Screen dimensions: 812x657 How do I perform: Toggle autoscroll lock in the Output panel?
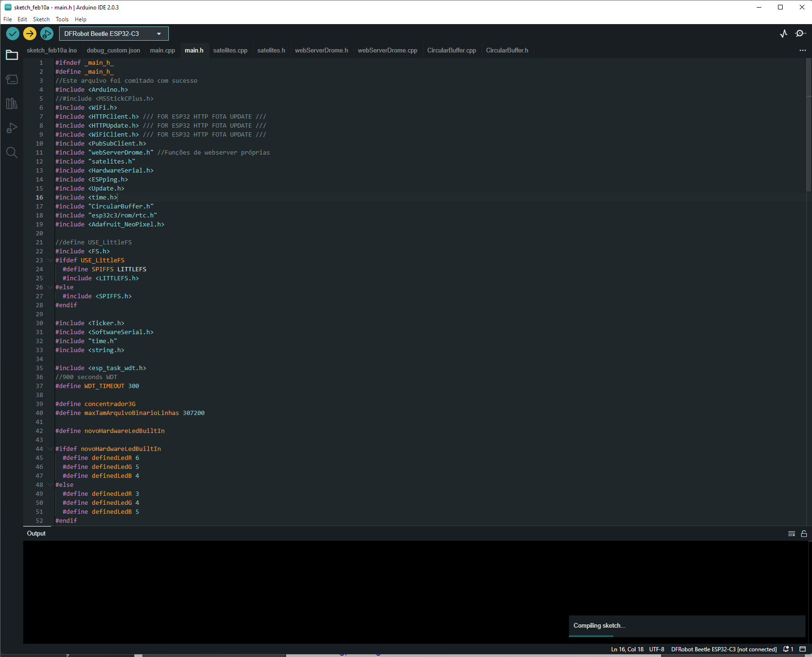pos(804,533)
